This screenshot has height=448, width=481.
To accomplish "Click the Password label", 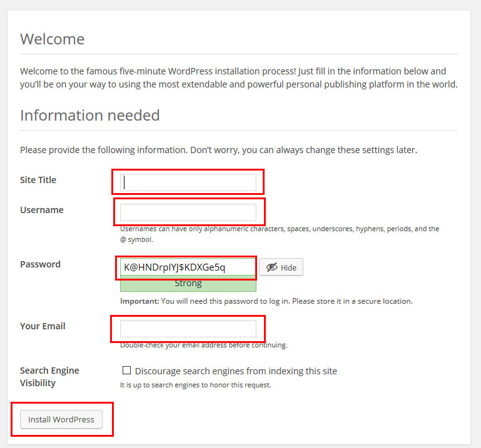I will (x=40, y=264).
